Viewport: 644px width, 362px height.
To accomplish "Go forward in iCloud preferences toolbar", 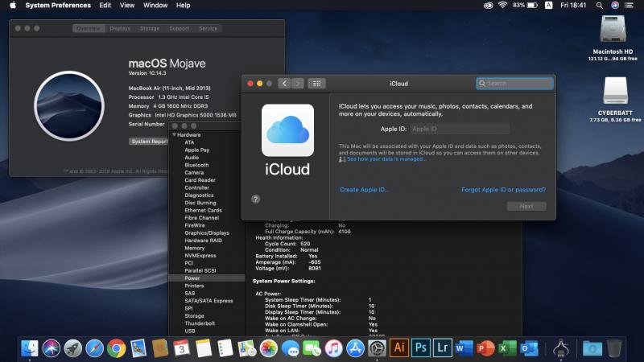I will click(x=298, y=84).
